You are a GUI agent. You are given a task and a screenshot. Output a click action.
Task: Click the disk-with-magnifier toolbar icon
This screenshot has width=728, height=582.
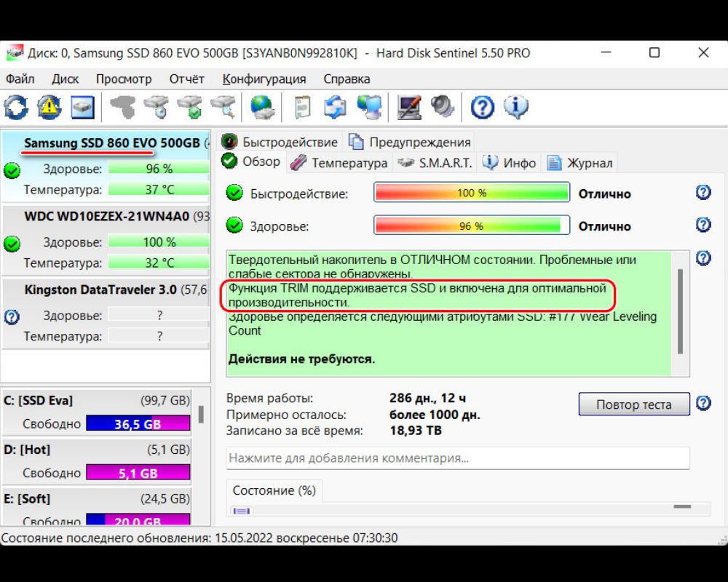(x=223, y=107)
